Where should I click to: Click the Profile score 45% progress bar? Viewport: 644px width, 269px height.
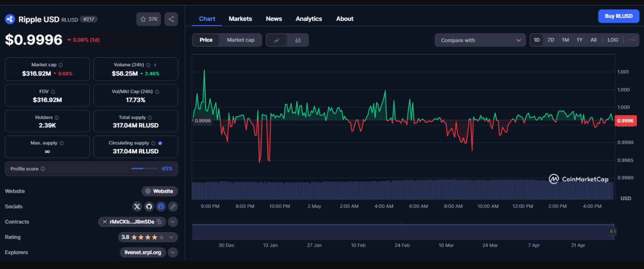point(145,169)
